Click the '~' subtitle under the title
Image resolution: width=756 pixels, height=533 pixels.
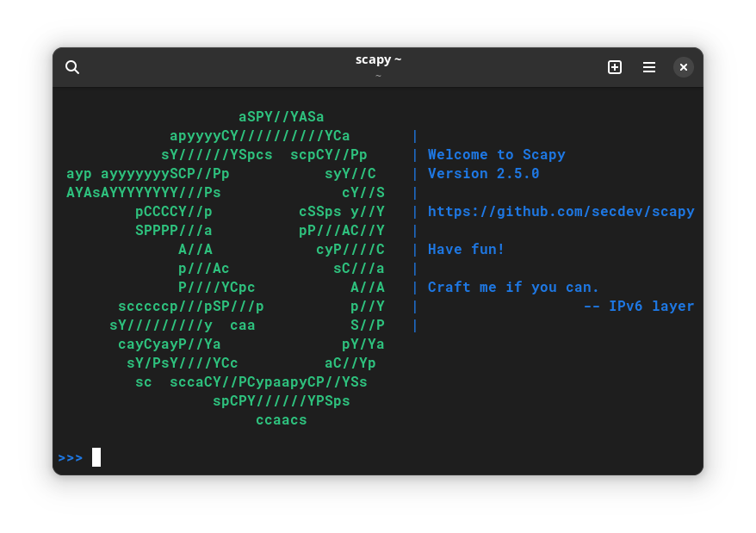378,76
